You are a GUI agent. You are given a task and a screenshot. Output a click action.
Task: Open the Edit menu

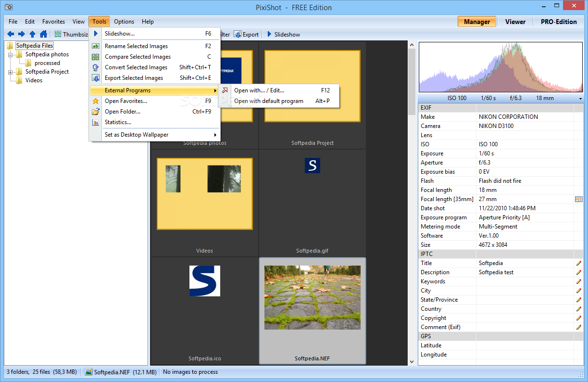pyautogui.click(x=30, y=22)
